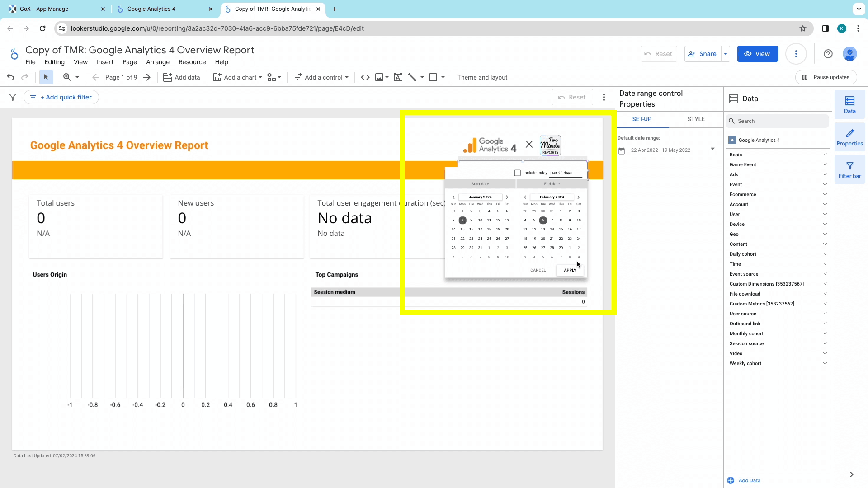Select January 8 in the calendar
The height and width of the screenshot is (488, 868).
(x=462, y=221)
